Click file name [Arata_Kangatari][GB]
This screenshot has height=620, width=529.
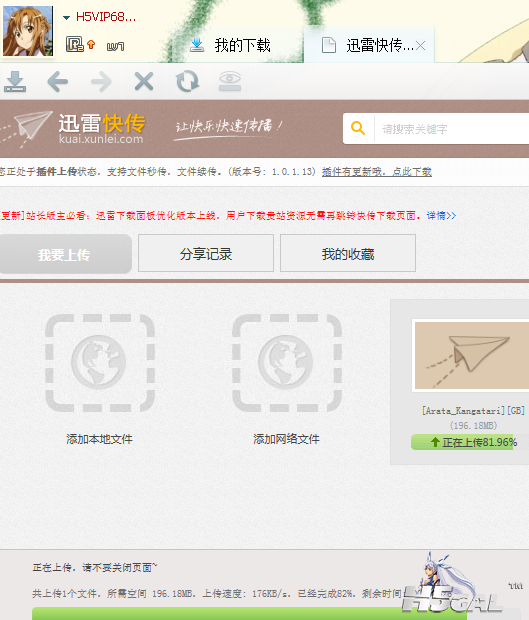473,411
